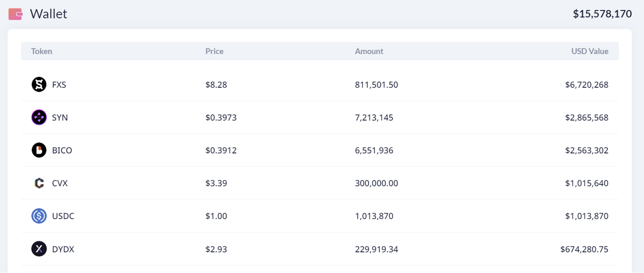Click the USDC amount 1,013,870

pyautogui.click(x=374, y=217)
